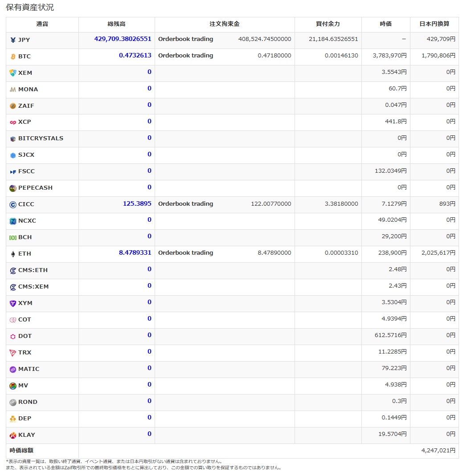The height and width of the screenshot is (476, 463).
Task: Click the 保有資産状況 heading
Action: pos(30,7)
